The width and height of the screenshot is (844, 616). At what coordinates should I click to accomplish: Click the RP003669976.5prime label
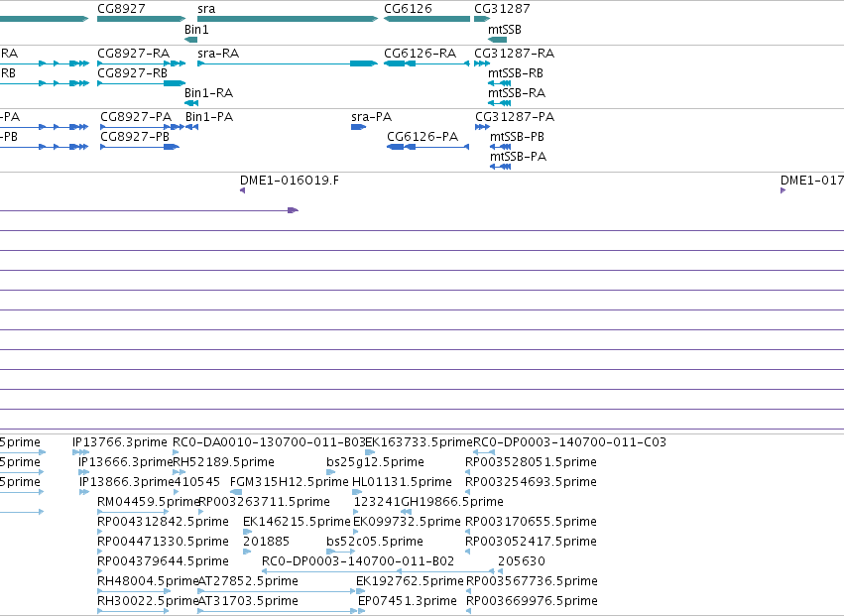(532, 600)
